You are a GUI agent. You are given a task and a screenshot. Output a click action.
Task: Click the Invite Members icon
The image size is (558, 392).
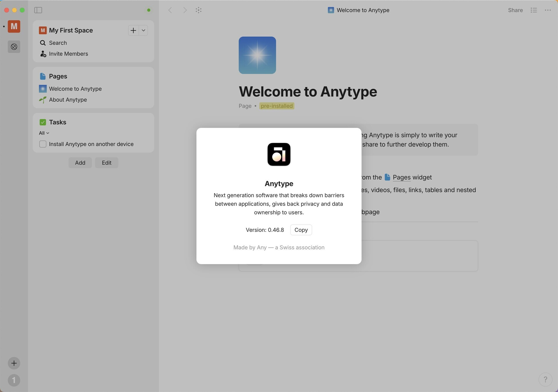pyautogui.click(x=43, y=54)
